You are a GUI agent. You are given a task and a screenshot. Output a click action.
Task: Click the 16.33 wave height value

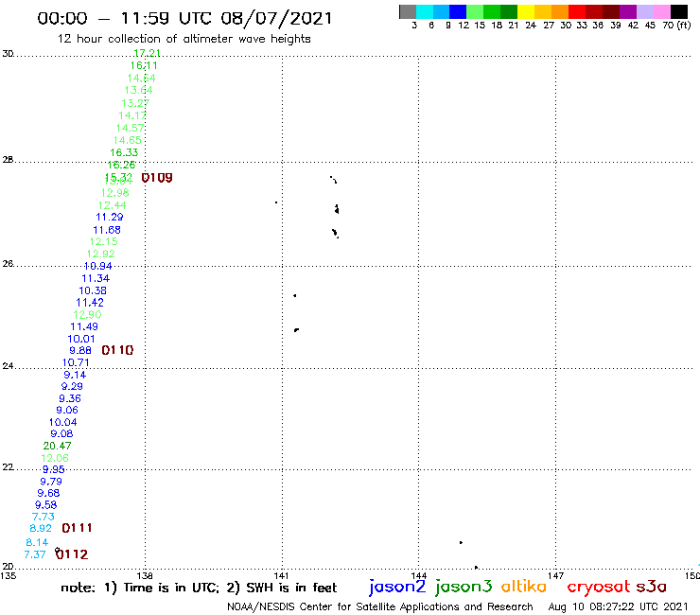(124, 152)
